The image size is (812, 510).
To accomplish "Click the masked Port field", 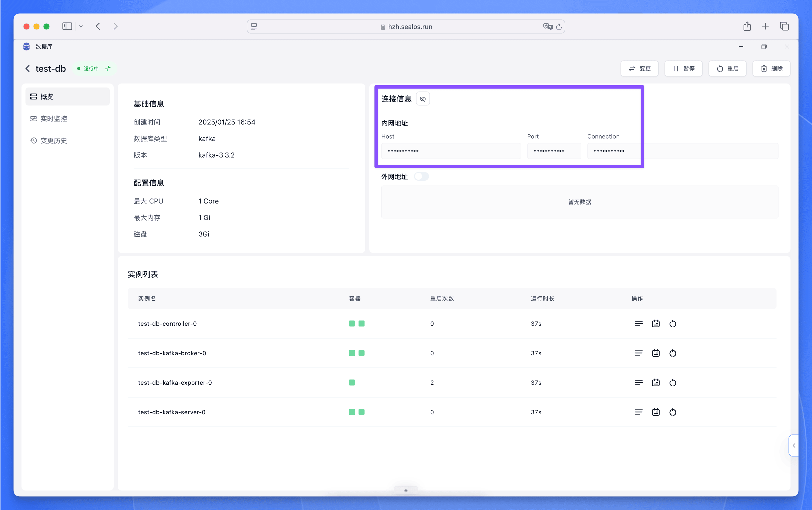I will coord(554,151).
